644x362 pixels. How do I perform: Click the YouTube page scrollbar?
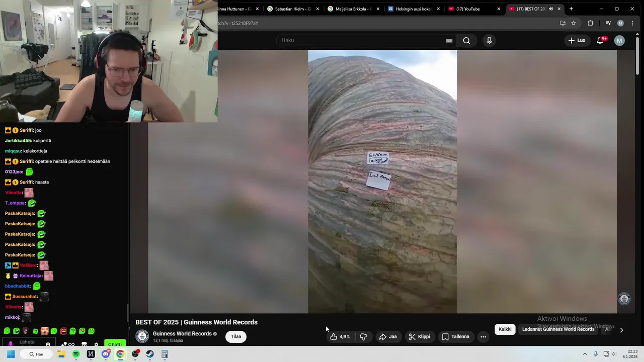[638, 55]
